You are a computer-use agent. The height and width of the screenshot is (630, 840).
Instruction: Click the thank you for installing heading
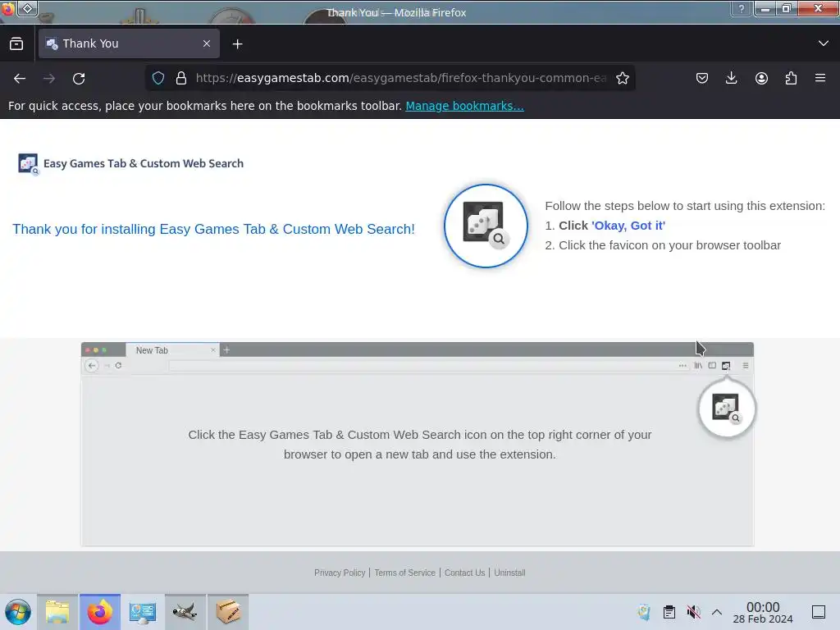214,230
